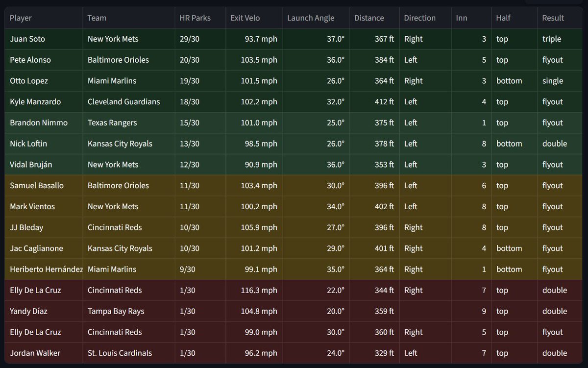Click the 103.5 mph exit velocity cell
This screenshot has width=588, height=368.
[x=254, y=60]
